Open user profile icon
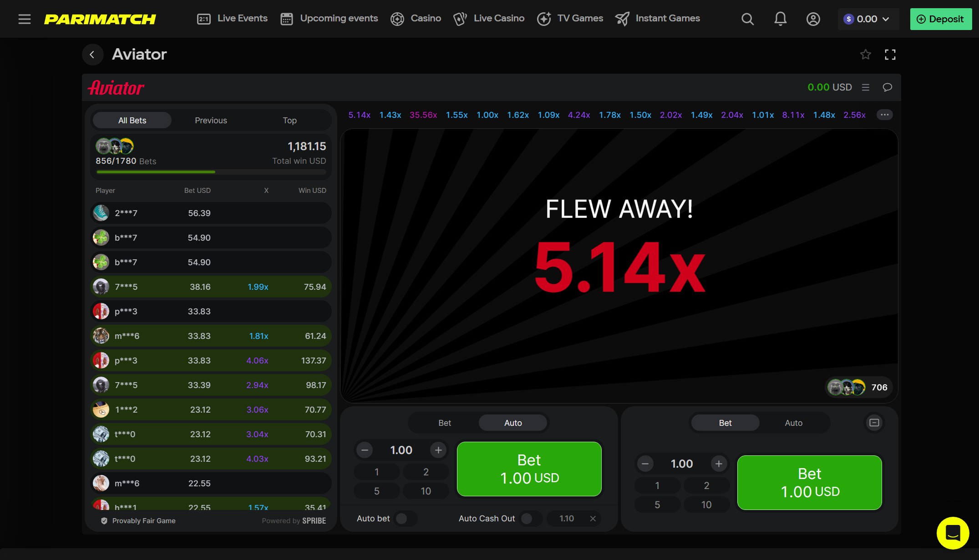The image size is (979, 560). point(813,19)
